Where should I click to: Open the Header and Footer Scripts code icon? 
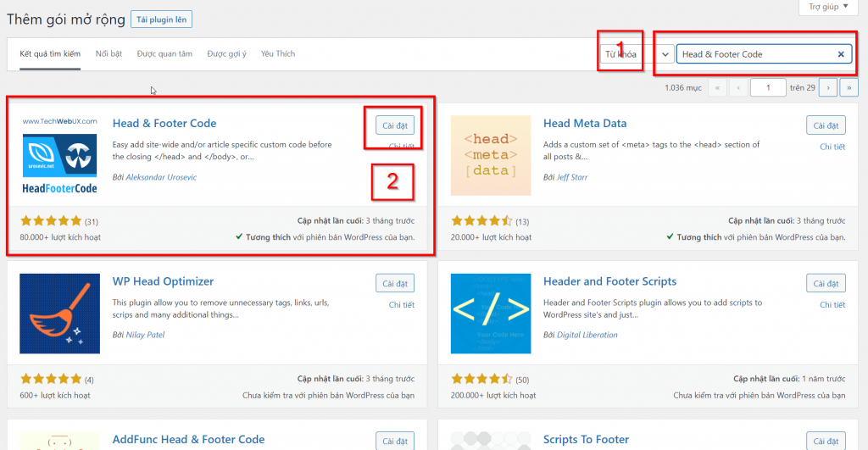coord(491,314)
